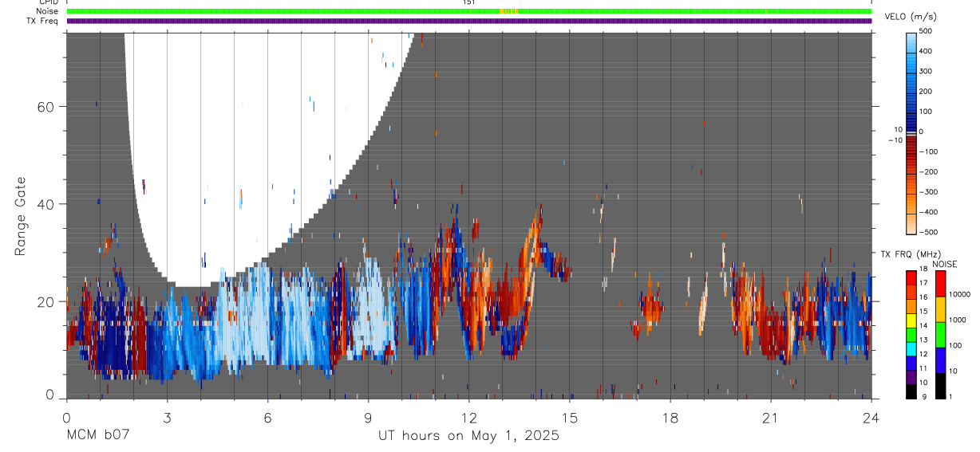This screenshot has height=452, width=980.
Task: Click the x-axis tick label '6'
Action: click(267, 418)
